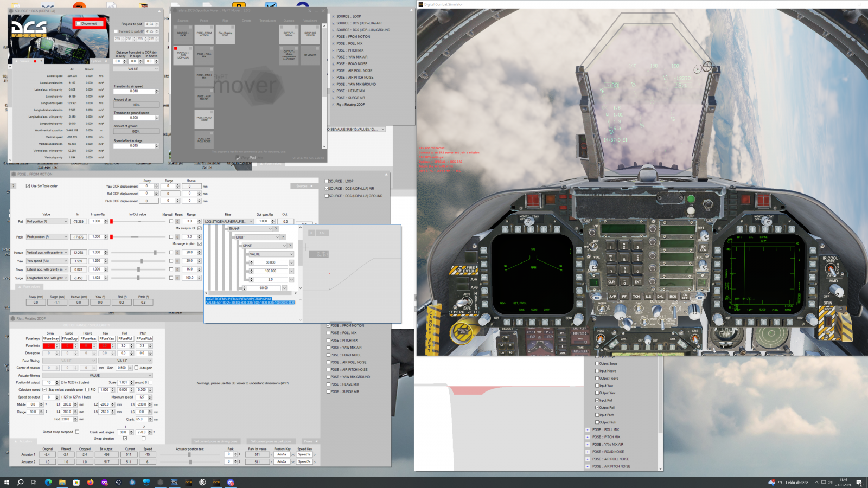The height and width of the screenshot is (488, 868).
Task: Select Sources tab in FlyPT Mover
Action: [183, 21]
